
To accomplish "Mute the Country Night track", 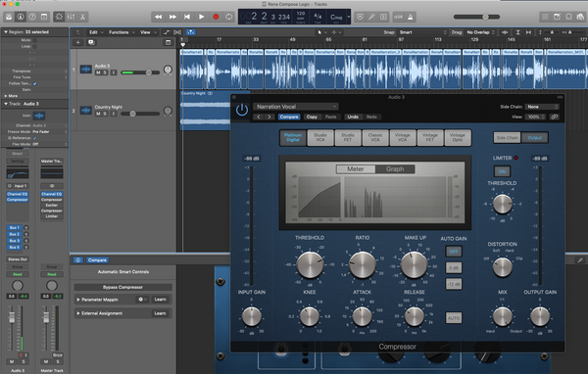I will coord(98,114).
